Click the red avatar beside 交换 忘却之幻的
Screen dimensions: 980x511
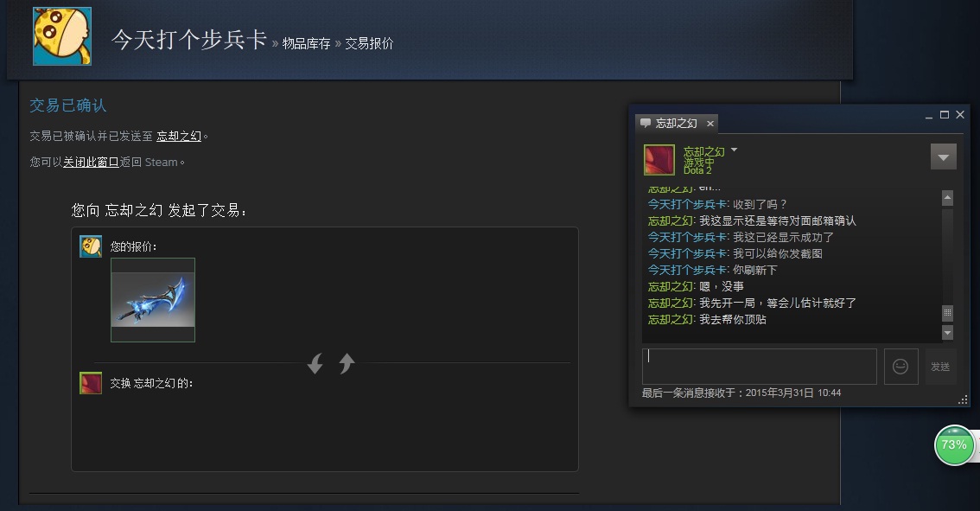[x=91, y=383]
